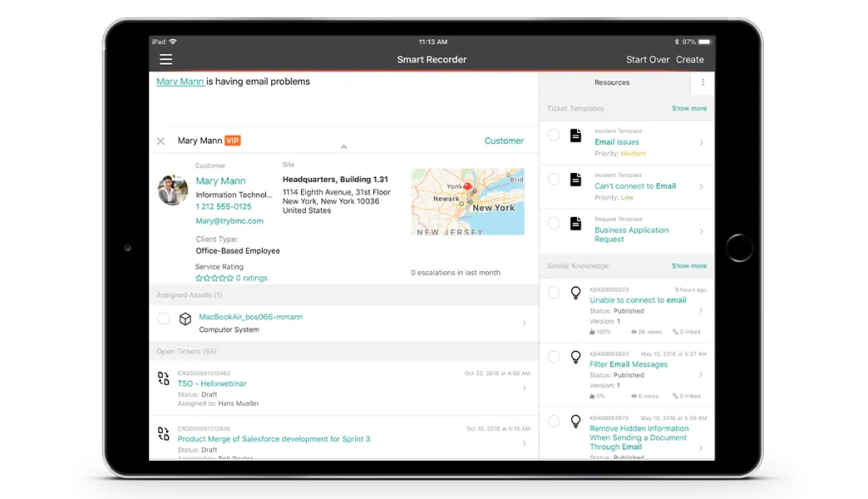The image size is (868, 499).
Task: Click the cube asset icon for MacBookAir
Action: tap(185, 319)
